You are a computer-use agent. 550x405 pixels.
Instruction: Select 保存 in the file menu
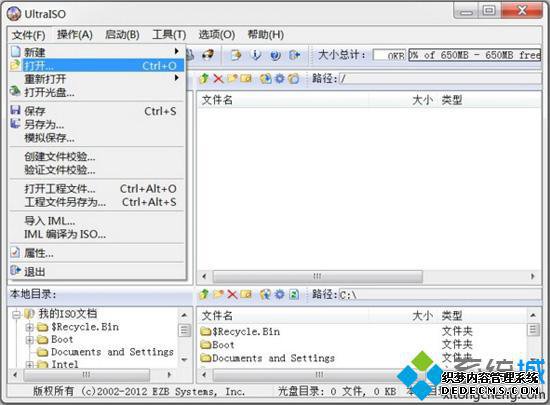click(x=96, y=111)
